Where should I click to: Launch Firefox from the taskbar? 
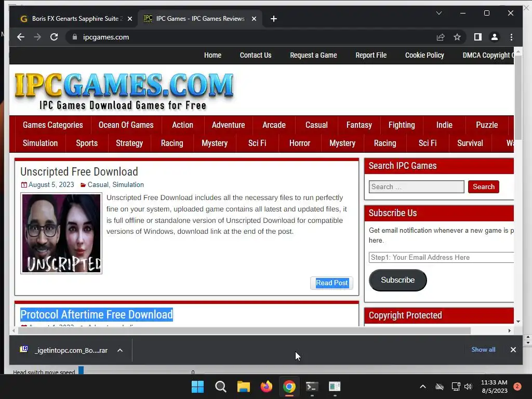tap(267, 387)
